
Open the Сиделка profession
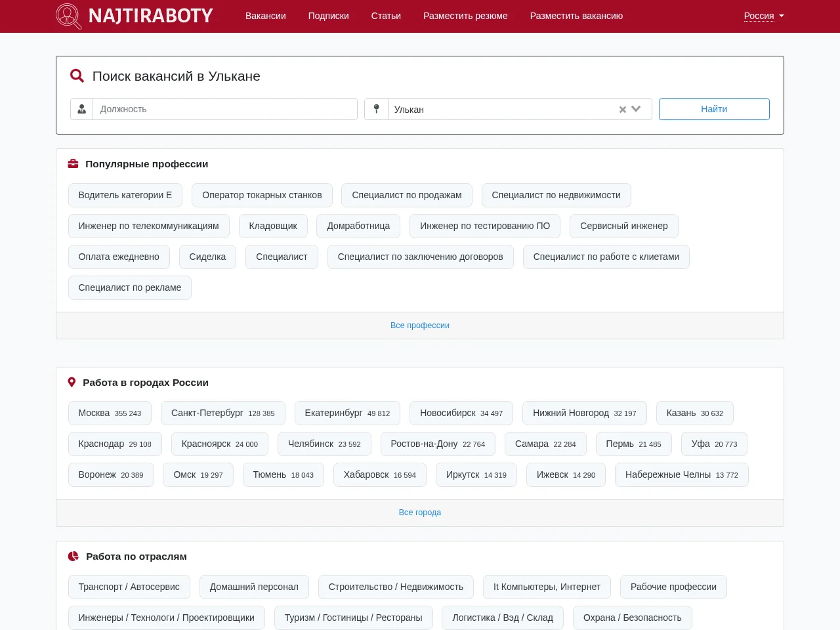click(x=207, y=257)
